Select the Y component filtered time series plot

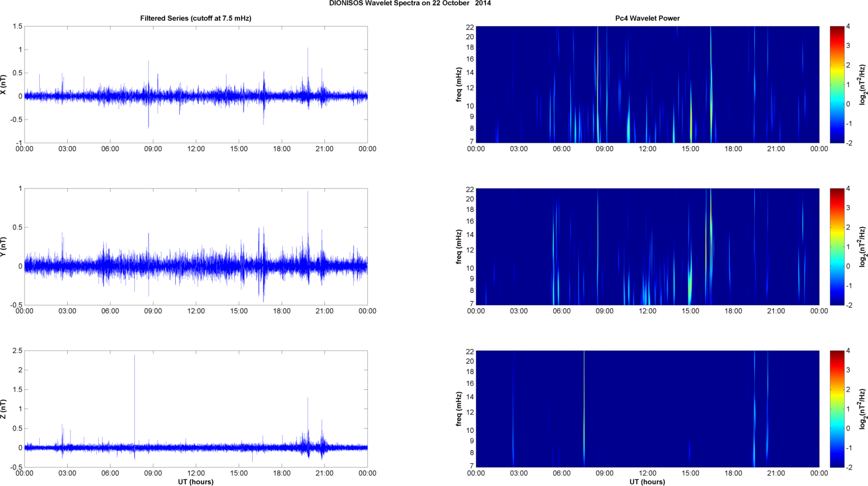coord(196,247)
